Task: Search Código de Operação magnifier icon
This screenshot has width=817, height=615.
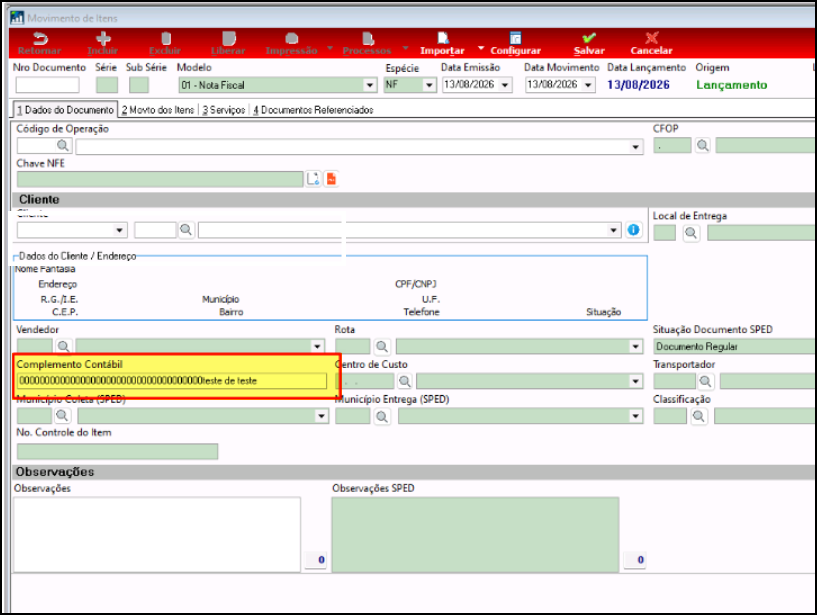Action: pyautogui.click(x=63, y=145)
